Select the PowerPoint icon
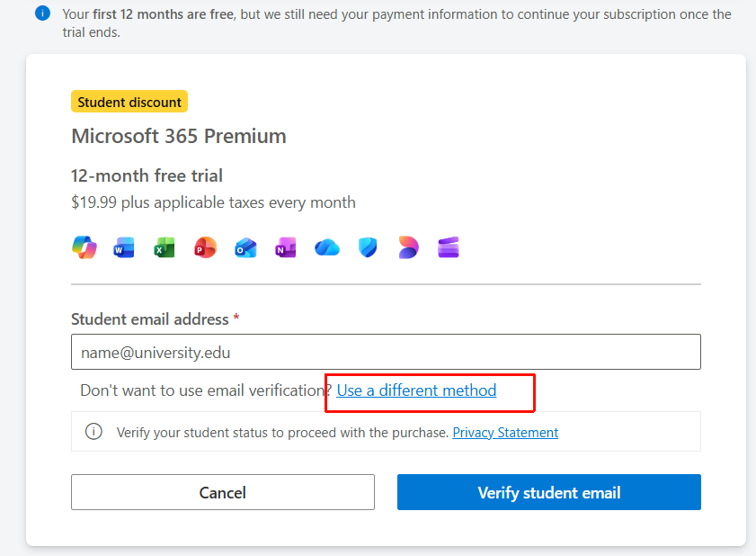Image resolution: width=756 pixels, height=556 pixels. 205,247
